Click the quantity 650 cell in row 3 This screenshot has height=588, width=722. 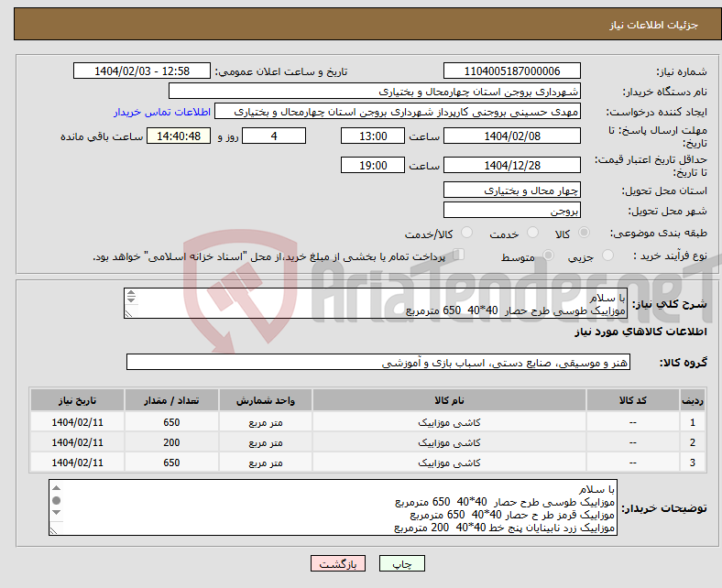(x=171, y=463)
